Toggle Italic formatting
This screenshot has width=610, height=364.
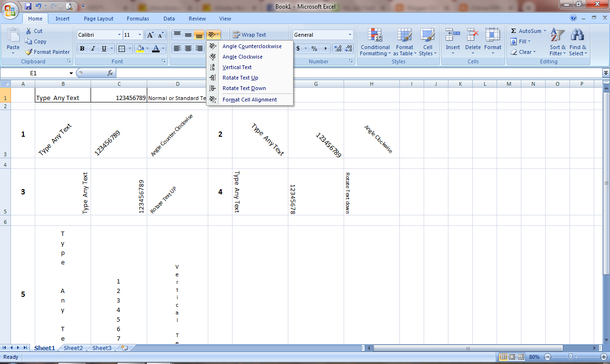[x=93, y=49]
